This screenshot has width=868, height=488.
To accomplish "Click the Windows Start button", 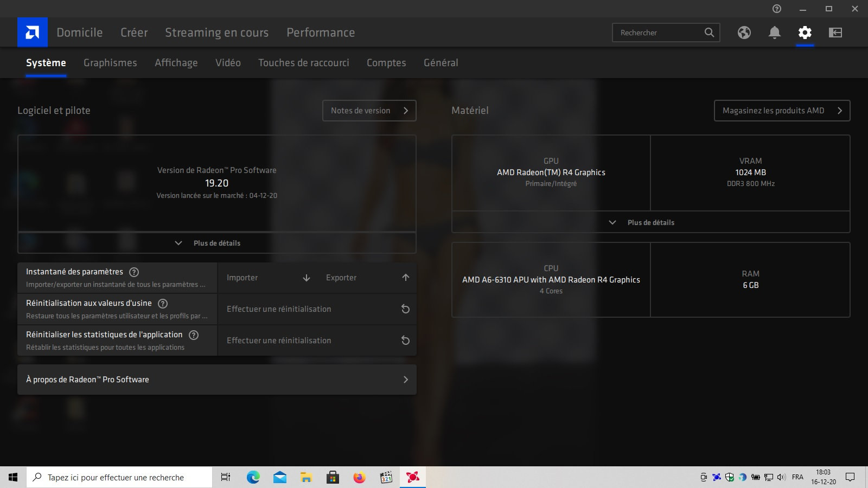I will (13, 477).
